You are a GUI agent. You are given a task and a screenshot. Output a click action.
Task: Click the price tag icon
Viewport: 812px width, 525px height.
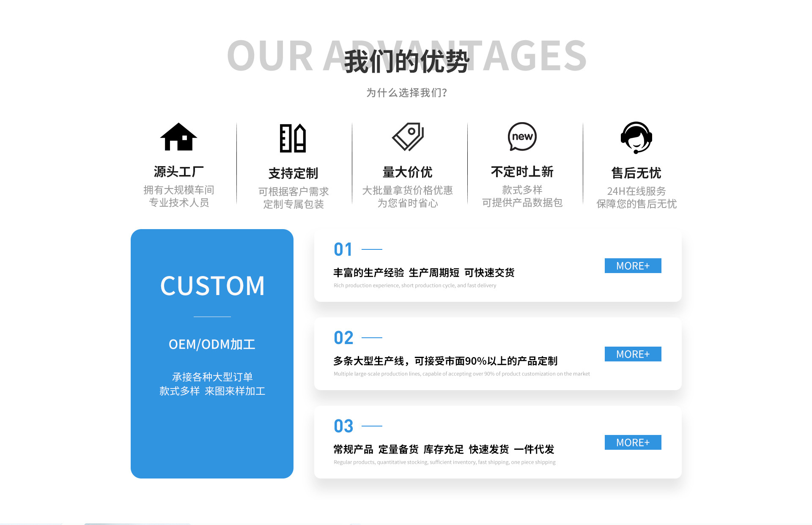pyautogui.click(x=408, y=137)
